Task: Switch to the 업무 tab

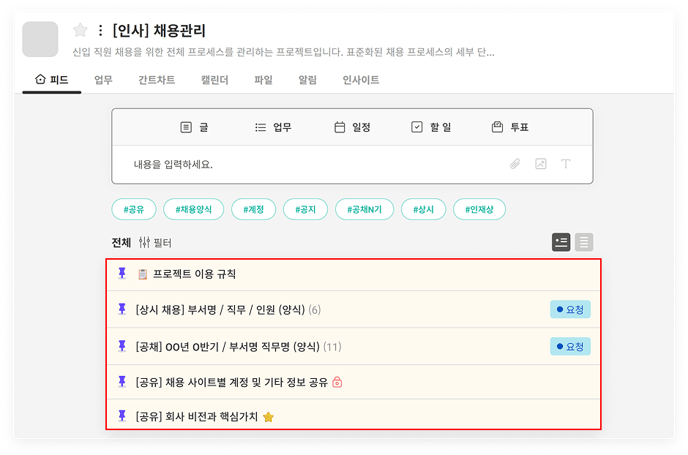Action: (103, 80)
